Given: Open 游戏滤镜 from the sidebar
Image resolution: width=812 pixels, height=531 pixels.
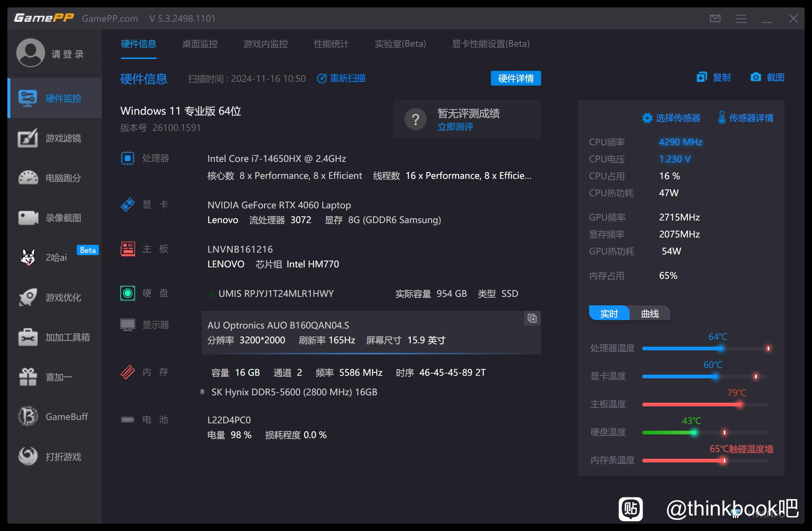Looking at the screenshot, I should pyautogui.click(x=55, y=138).
